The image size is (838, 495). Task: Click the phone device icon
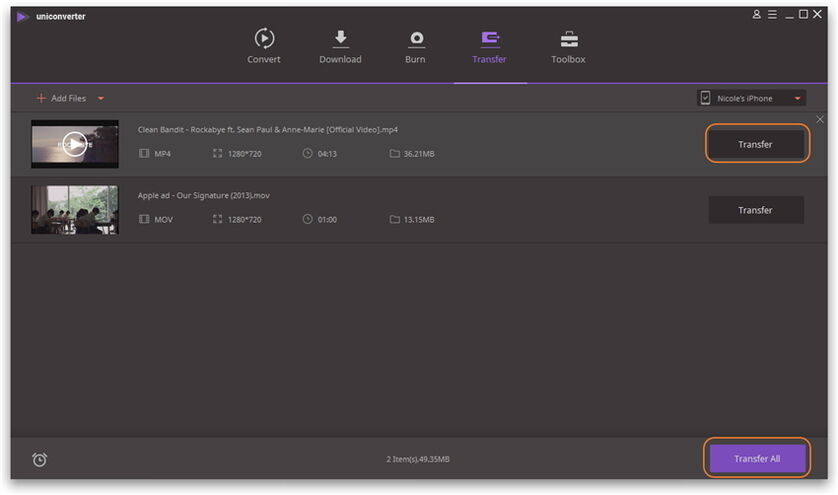pyautogui.click(x=706, y=98)
